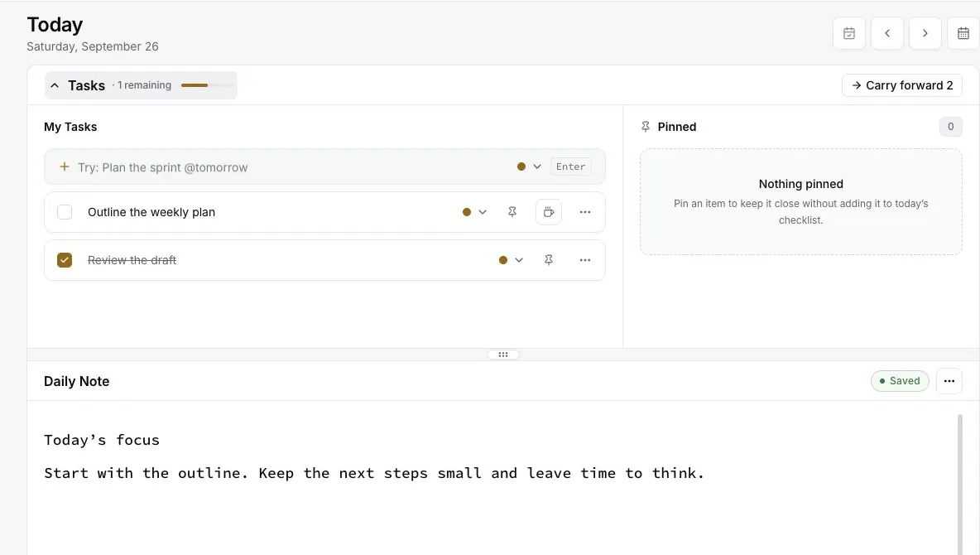This screenshot has height=555, width=980.
Task: Click the panel resize grip handle
Action: tap(503, 355)
